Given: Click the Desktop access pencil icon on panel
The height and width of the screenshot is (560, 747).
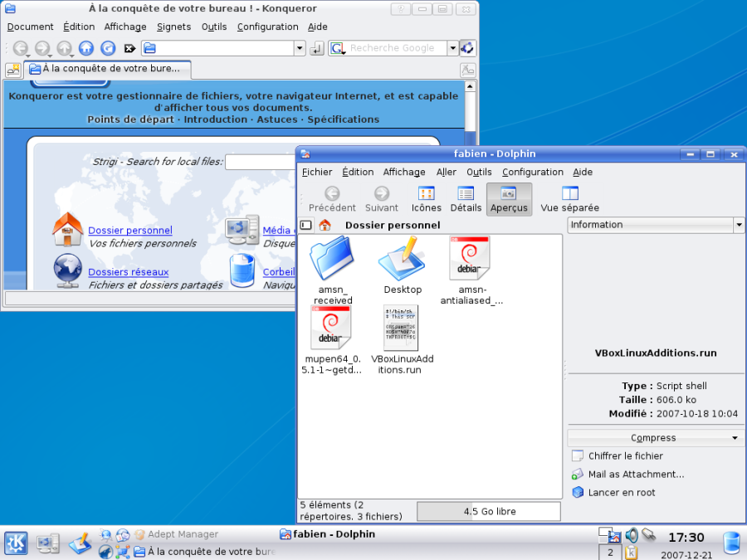Looking at the screenshot, I should [x=80, y=543].
